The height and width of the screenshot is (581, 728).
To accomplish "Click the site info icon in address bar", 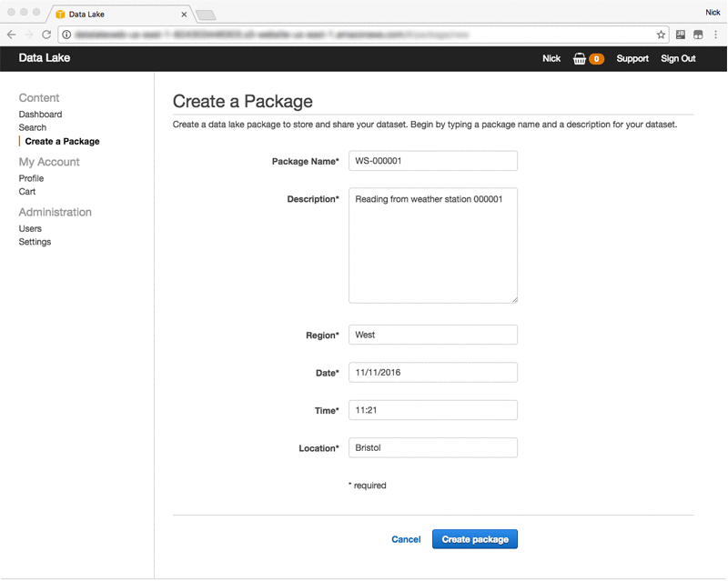I will (x=66, y=34).
